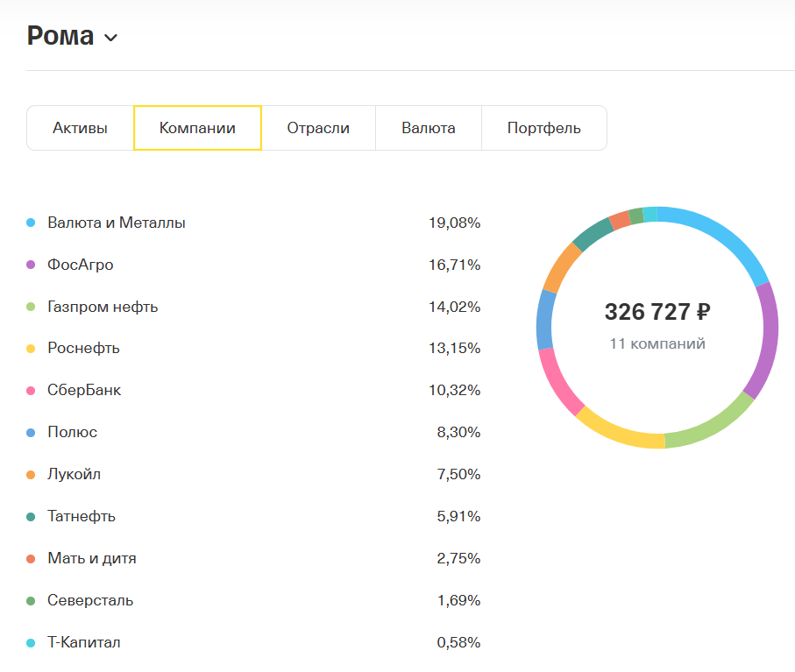Screen dimensions: 795x672
Task: Click the Лукойл company name
Action: click(74, 474)
